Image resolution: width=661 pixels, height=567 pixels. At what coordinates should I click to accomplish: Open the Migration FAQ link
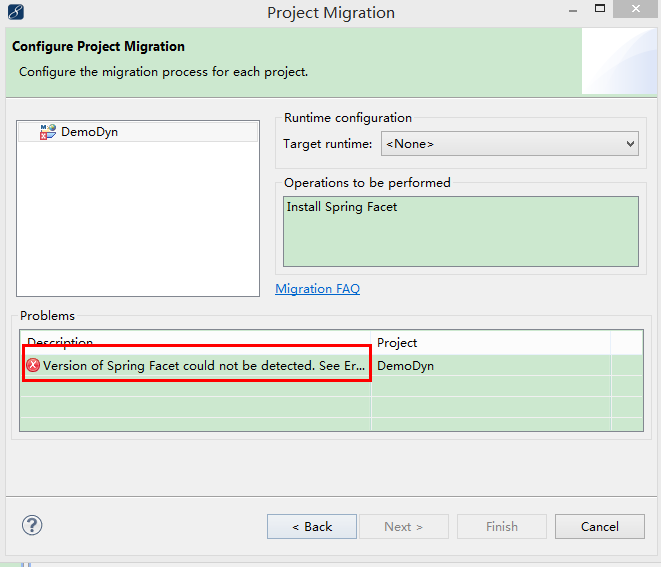click(317, 289)
